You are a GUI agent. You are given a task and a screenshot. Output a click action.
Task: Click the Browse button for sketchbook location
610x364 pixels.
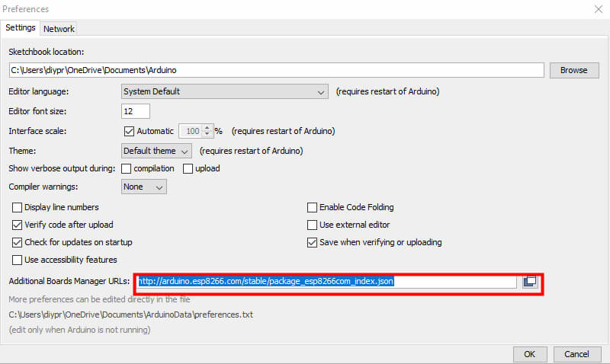click(x=573, y=70)
